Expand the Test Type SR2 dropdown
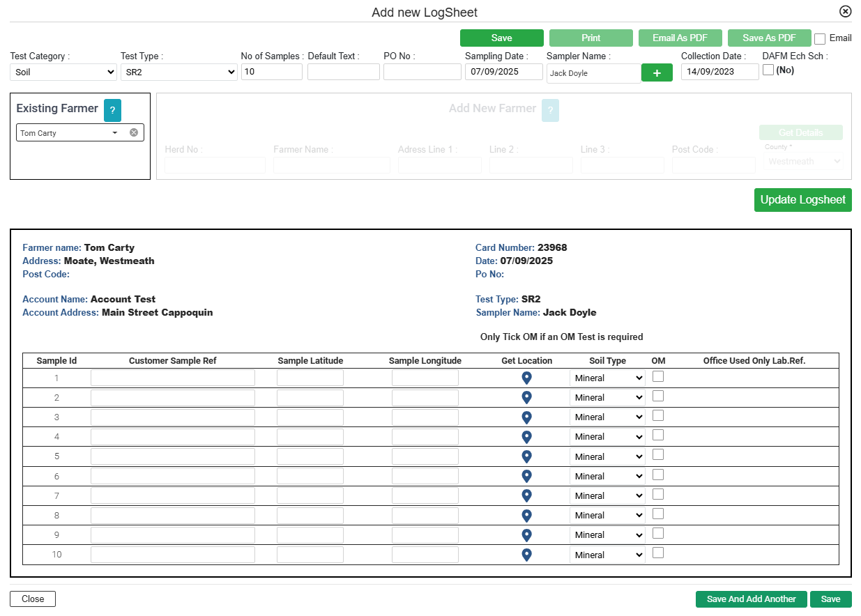 [x=178, y=72]
